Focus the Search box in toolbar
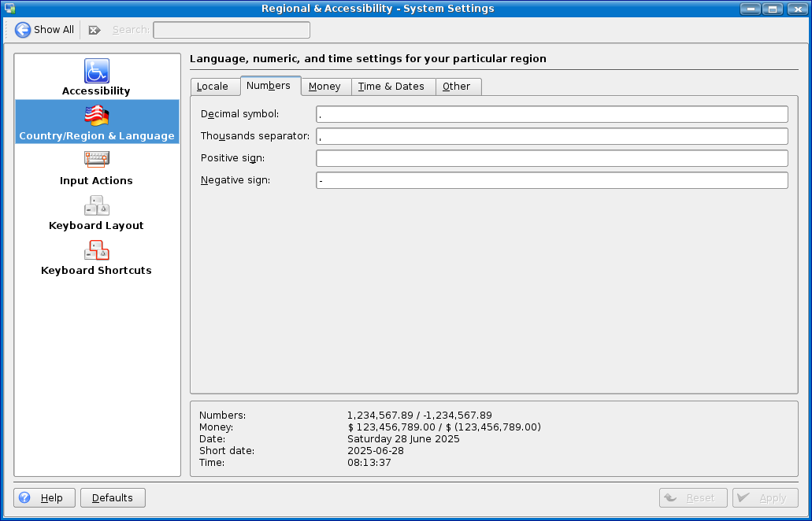 (x=231, y=30)
